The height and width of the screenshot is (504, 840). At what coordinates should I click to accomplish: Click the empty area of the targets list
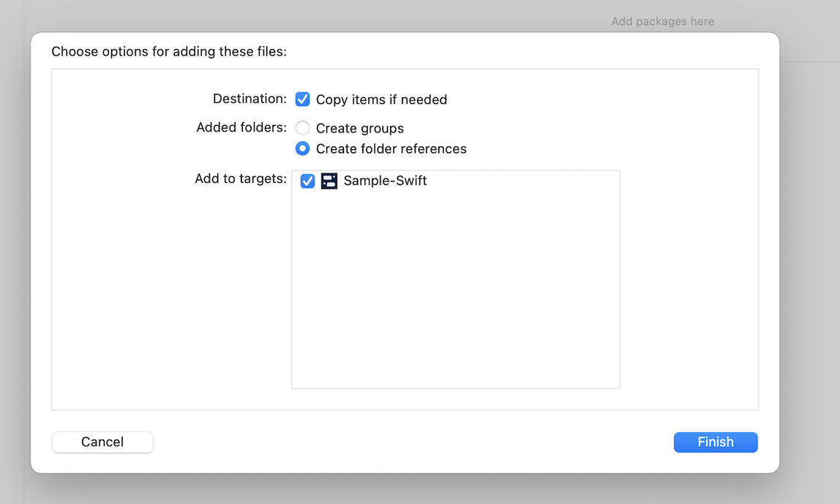pyautogui.click(x=455, y=293)
